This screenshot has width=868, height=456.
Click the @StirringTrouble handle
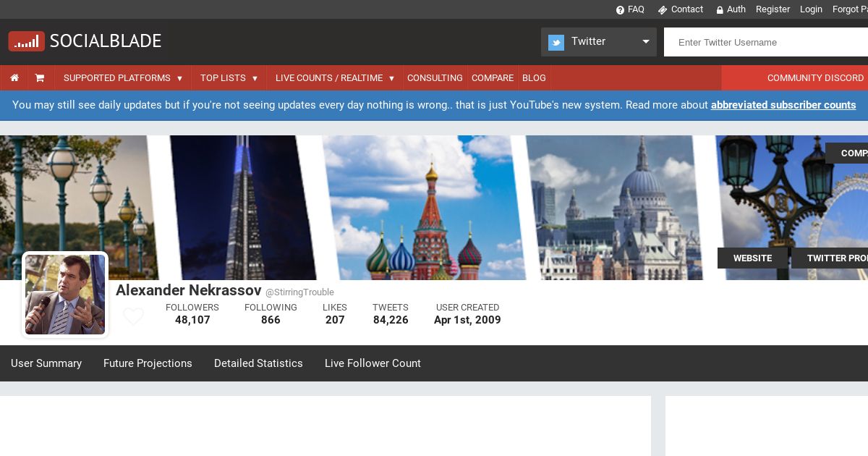(299, 292)
